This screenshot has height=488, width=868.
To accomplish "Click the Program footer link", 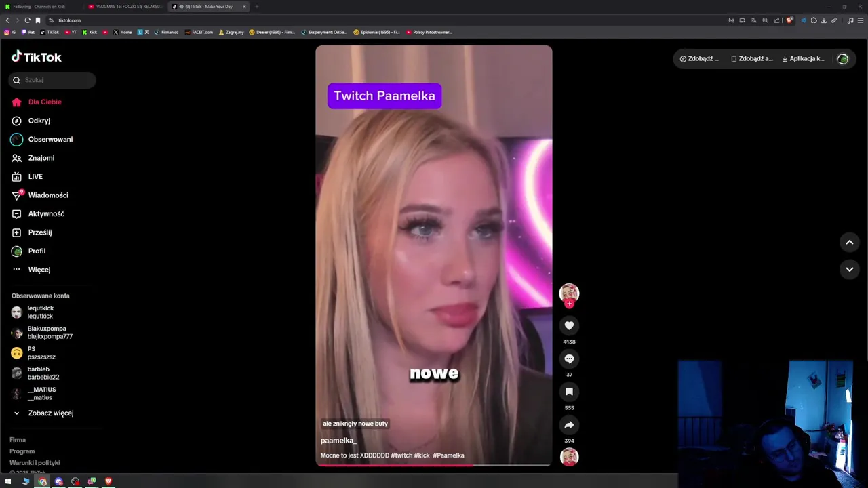I will [x=22, y=451].
